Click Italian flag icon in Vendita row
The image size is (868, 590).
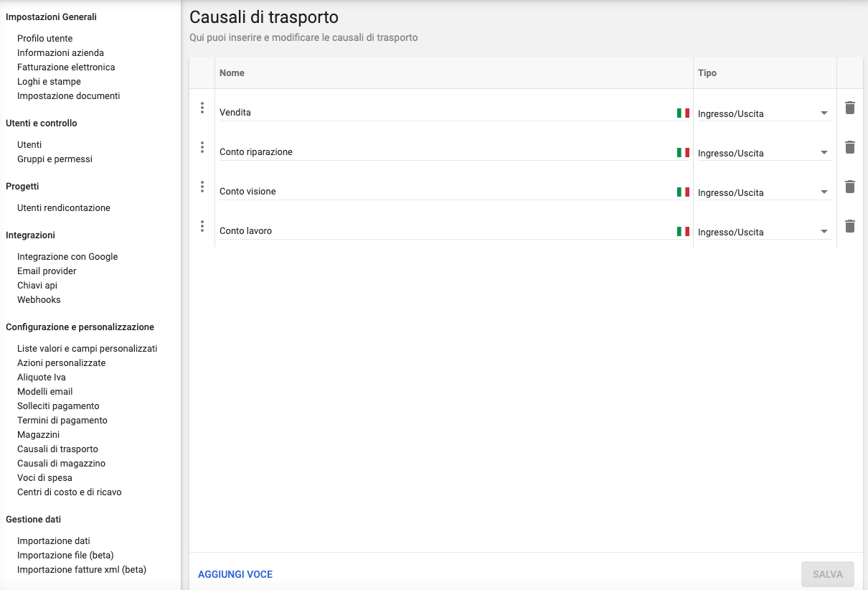[683, 113]
